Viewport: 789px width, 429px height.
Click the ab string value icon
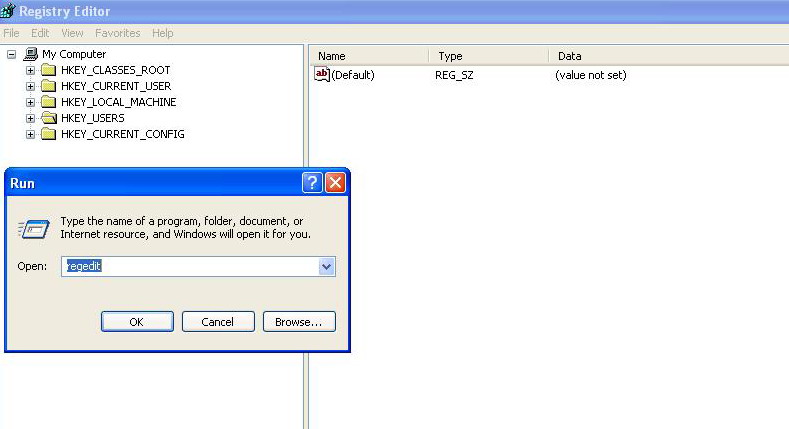(322, 74)
